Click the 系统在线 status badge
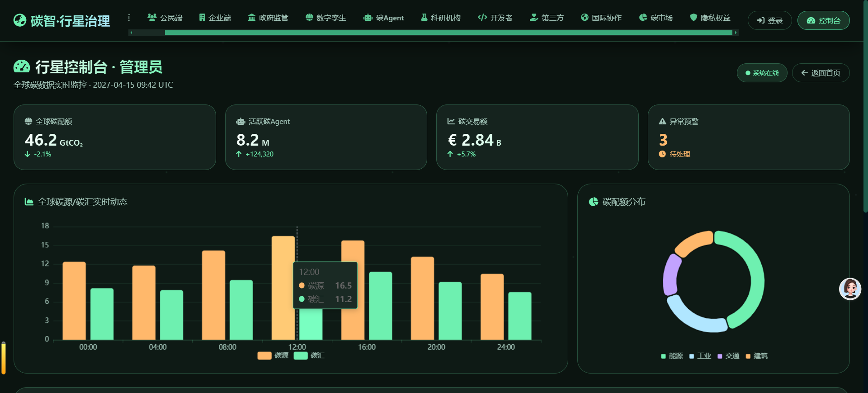 762,73
